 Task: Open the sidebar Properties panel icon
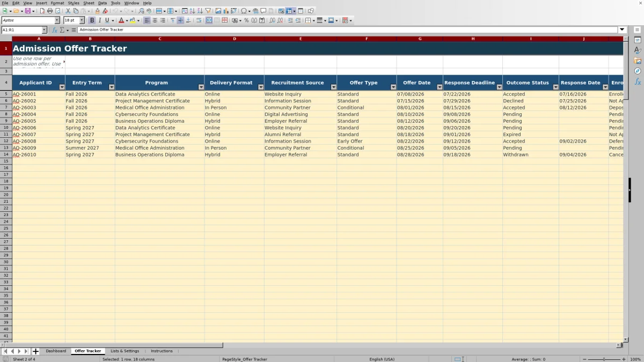(x=638, y=40)
